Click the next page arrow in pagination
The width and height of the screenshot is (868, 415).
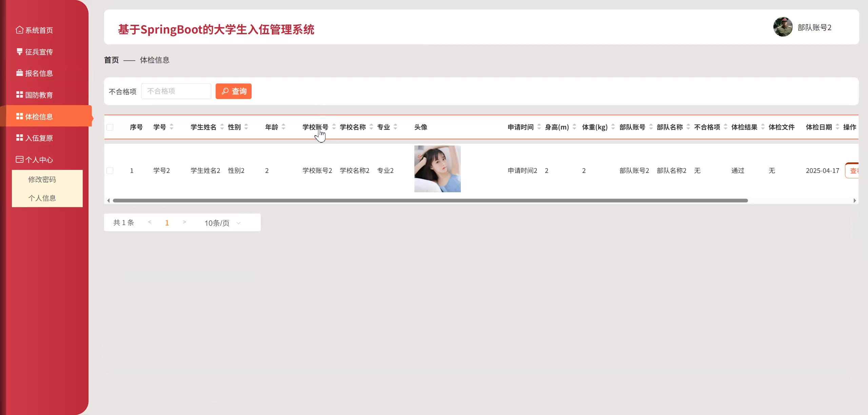tap(184, 222)
